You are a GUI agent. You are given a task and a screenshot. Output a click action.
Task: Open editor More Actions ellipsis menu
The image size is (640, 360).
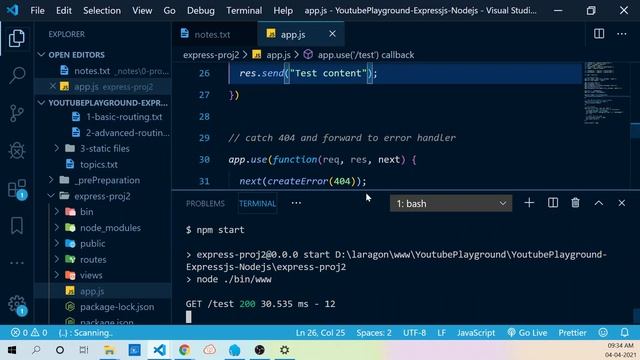click(621, 34)
